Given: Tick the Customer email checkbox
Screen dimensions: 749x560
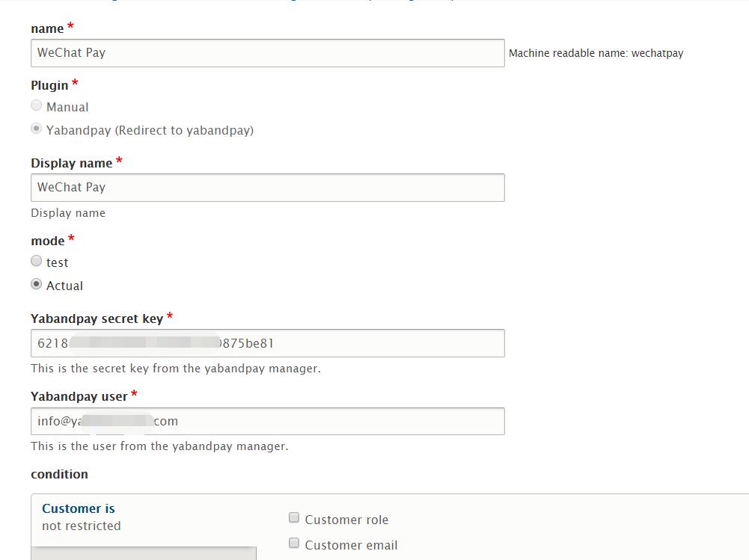Looking at the screenshot, I should 294,544.
